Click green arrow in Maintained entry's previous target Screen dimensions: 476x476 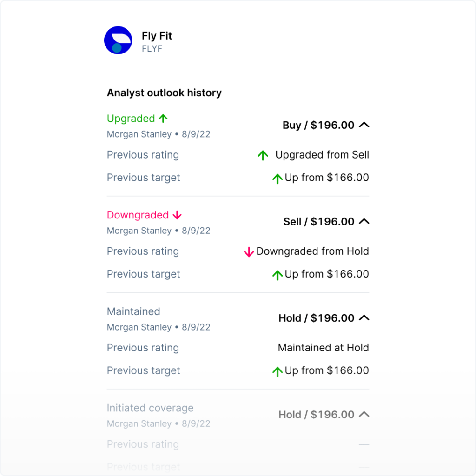click(x=278, y=371)
